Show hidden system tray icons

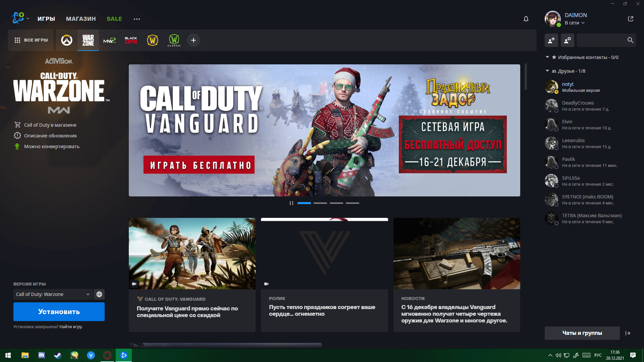pos(550,355)
